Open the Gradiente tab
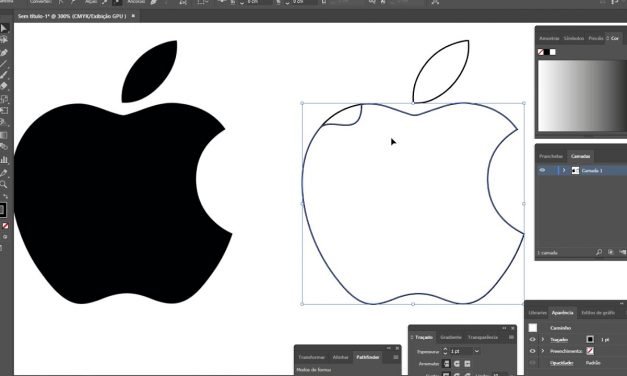This screenshot has width=627, height=376. point(451,337)
